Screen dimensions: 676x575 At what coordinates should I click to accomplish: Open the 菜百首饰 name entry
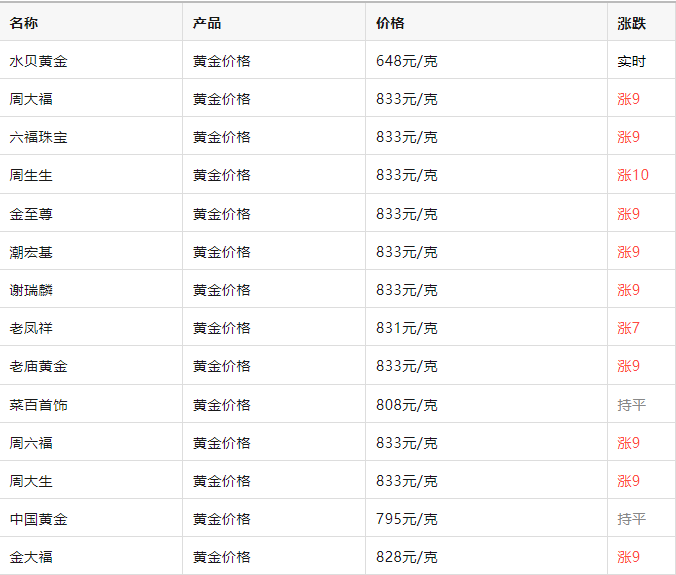tap(39, 405)
